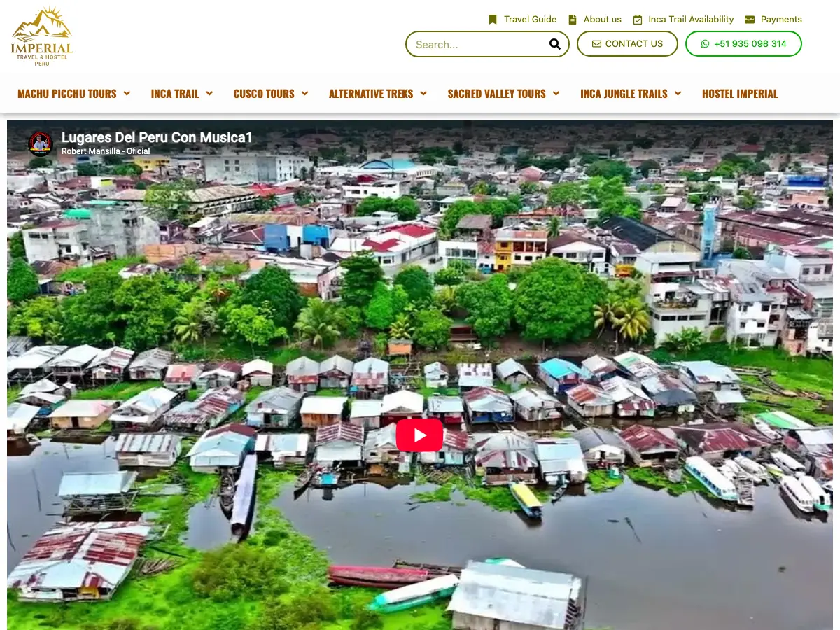Click the calendar icon beside Inca Trail Availability

click(638, 20)
